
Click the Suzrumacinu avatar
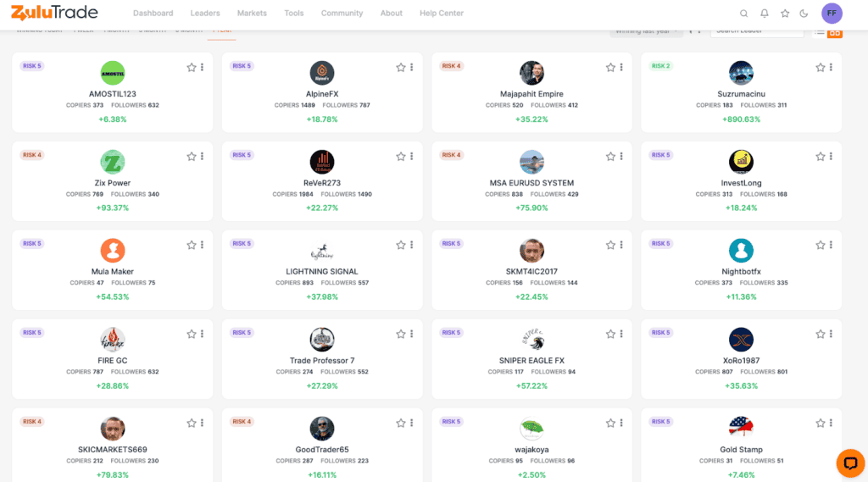[741, 73]
